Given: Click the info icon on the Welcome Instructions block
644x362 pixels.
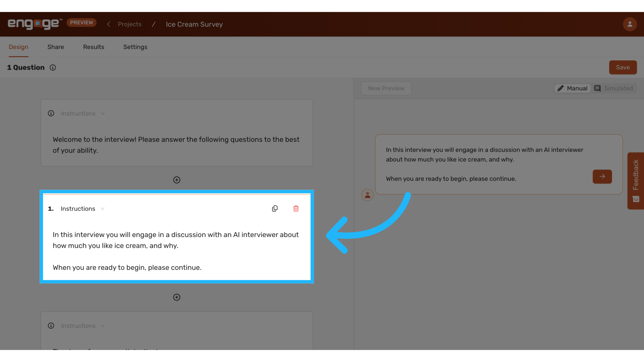Looking at the screenshot, I should pos(51,113).
